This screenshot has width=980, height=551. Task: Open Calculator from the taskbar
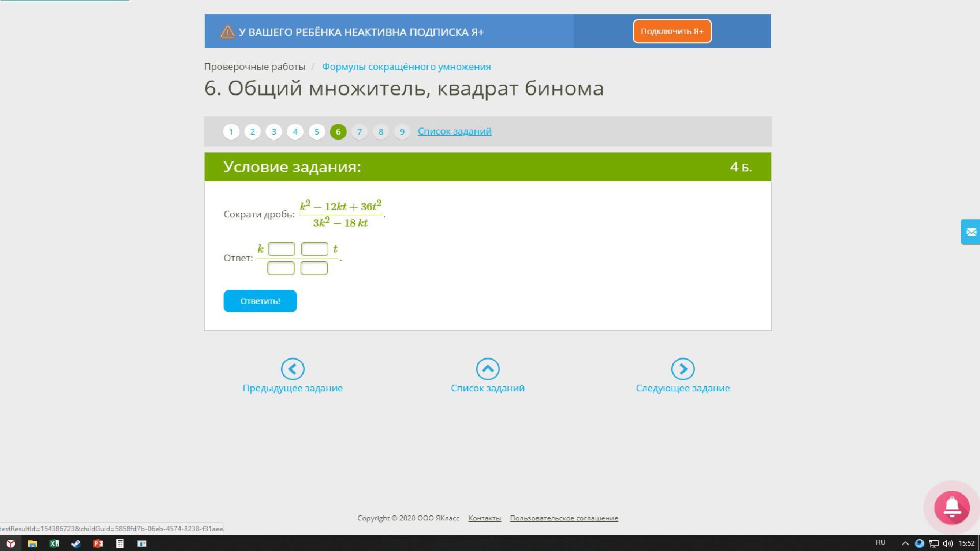120,543
